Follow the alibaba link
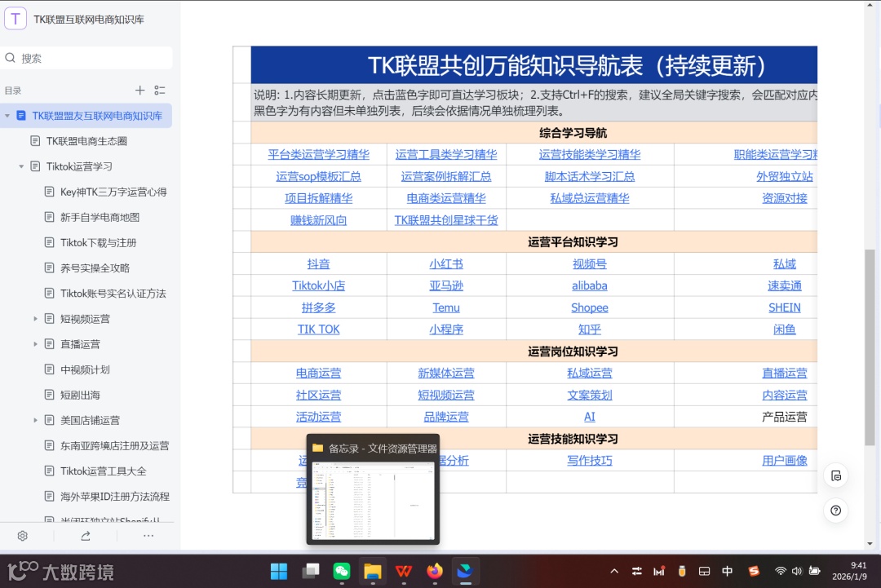The width and height of the screenshot is (881, 588). coord(590,286)
